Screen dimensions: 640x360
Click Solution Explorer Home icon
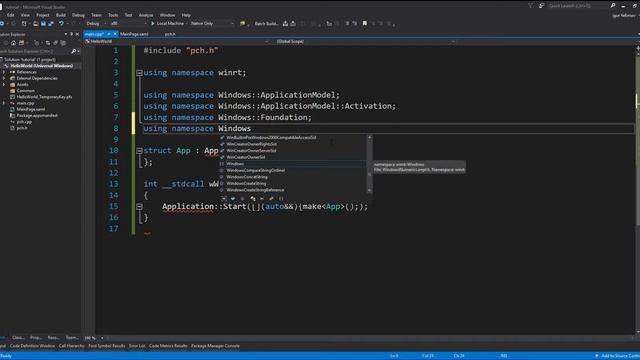tap(13, 43)
